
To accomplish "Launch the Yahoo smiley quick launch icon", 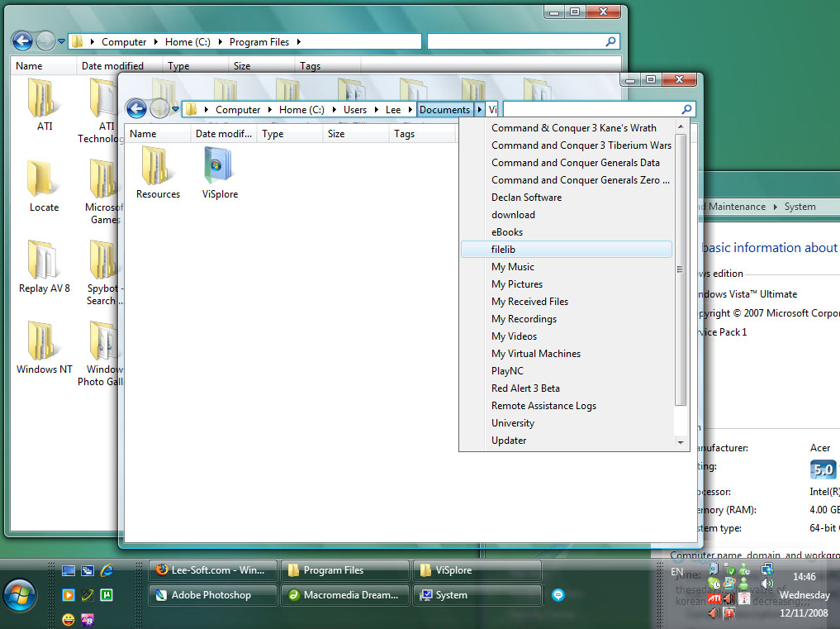I will [x=68, y=619].
